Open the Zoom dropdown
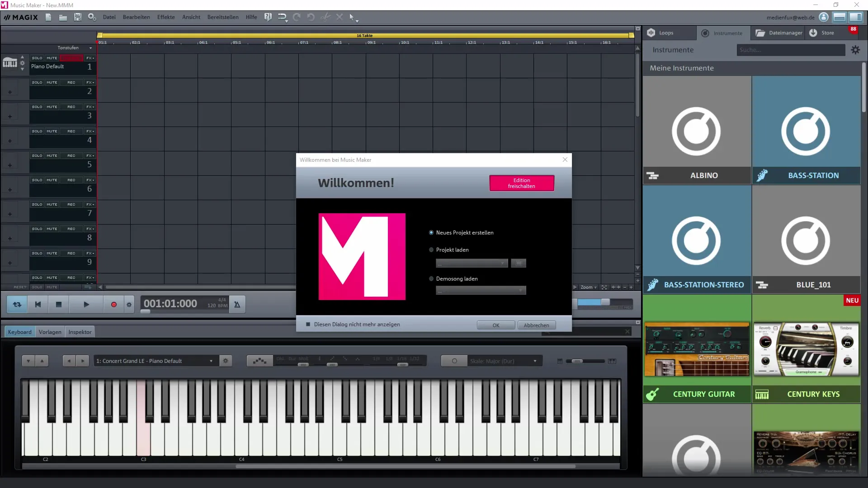The width and height of the screenshot is (868, 488). click(x=589, y=287)
